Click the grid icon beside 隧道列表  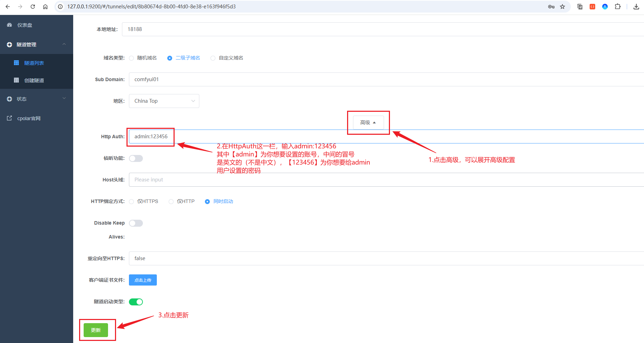pos(16,63)
